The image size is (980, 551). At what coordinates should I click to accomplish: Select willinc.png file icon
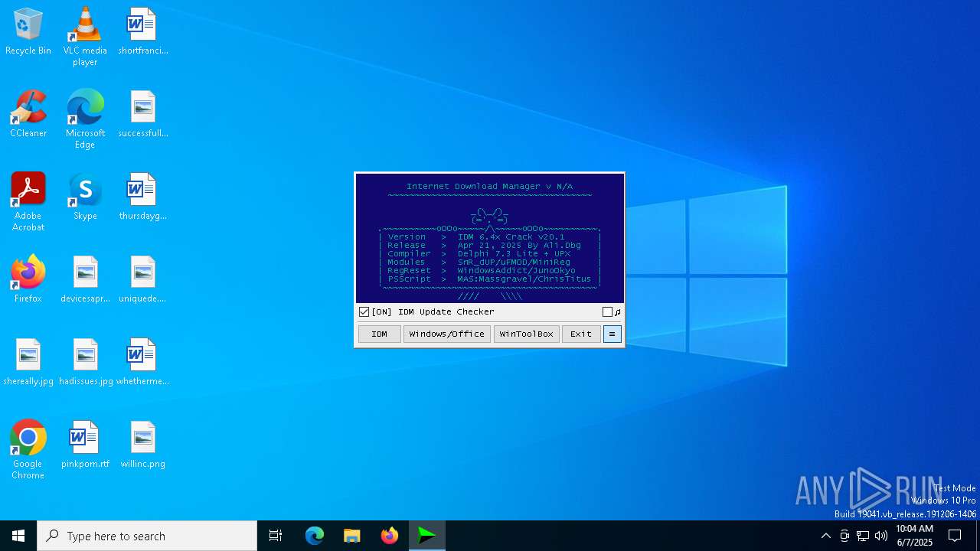pyautogui.click(x=142, y=445)
